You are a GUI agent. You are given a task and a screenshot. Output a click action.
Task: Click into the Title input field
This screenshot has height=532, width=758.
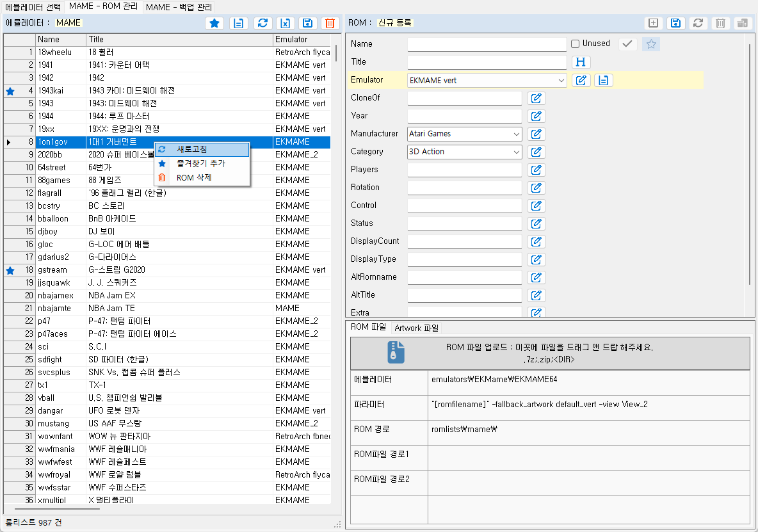click(487, 62)
